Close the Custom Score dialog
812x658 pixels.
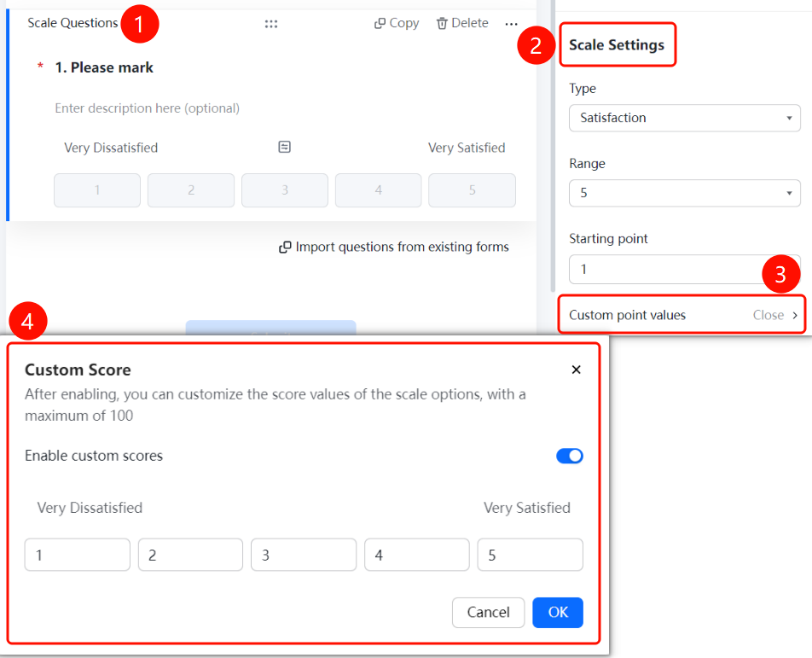[x=576, y=370]
